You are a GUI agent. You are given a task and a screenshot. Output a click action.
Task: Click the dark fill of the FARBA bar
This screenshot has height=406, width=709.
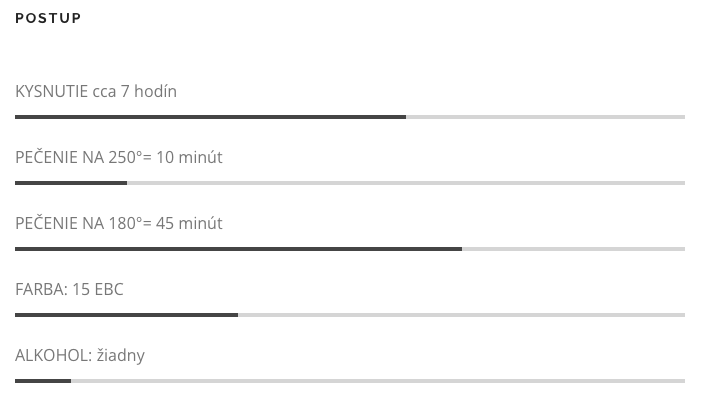(x=126, y=315)
